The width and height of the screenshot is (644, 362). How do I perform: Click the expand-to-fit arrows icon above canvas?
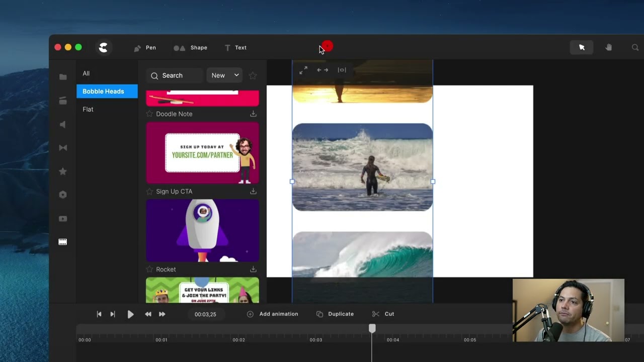(303, 70)
